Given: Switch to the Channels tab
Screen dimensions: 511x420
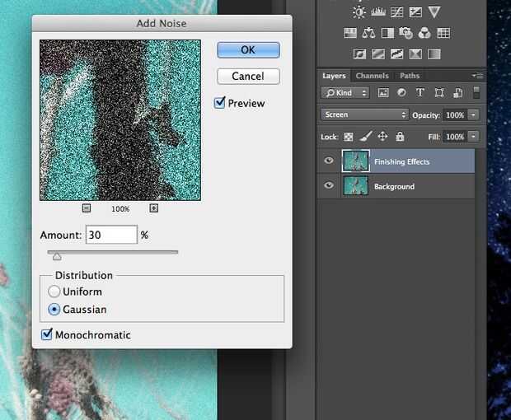Looking at the screenshot, I should tap(373, 76).
